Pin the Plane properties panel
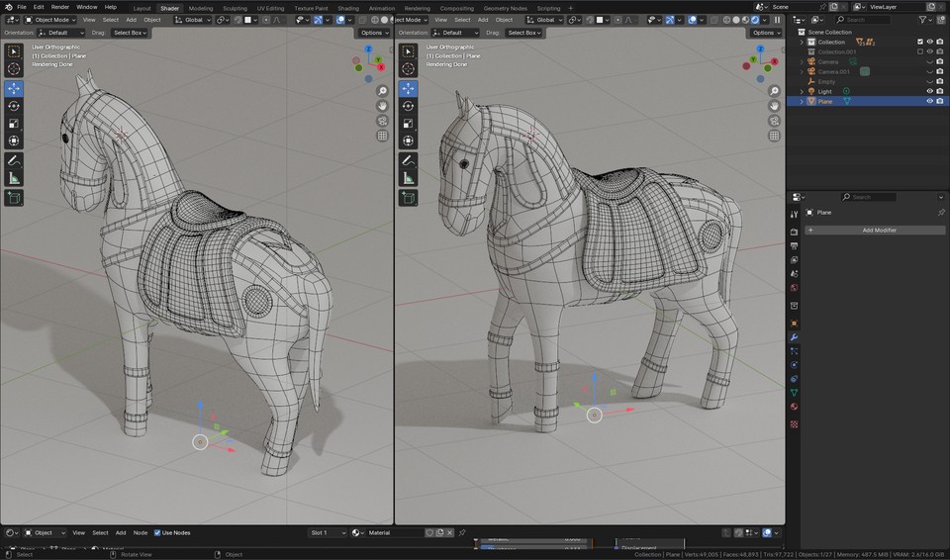Viewport: 950px width, 560px height. pyautogui.click(x=941, y=213)
